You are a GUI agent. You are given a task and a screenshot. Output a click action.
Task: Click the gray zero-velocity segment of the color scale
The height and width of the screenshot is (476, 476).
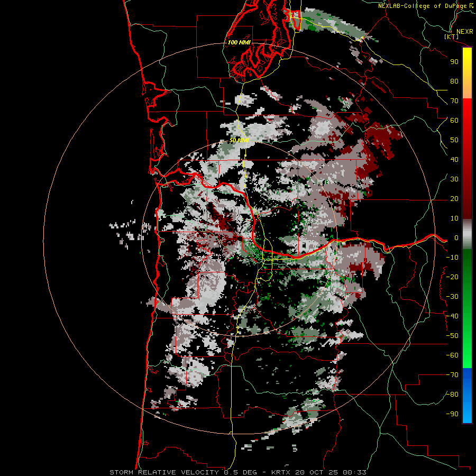[467, 234]
